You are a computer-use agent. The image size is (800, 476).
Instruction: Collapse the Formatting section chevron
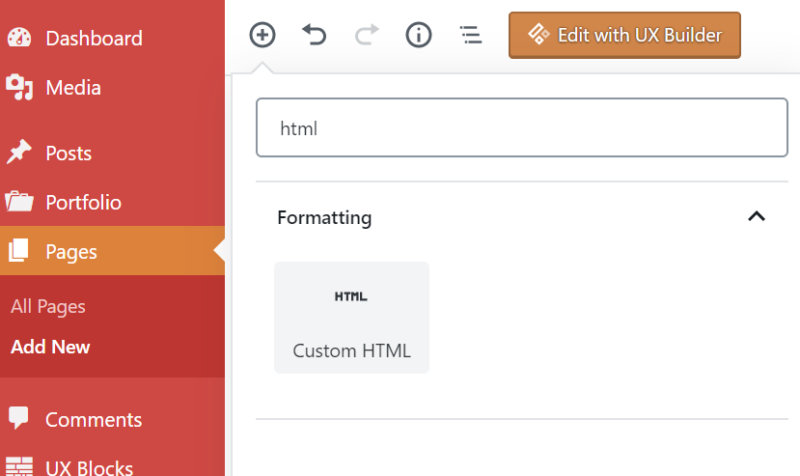(757, 217)
